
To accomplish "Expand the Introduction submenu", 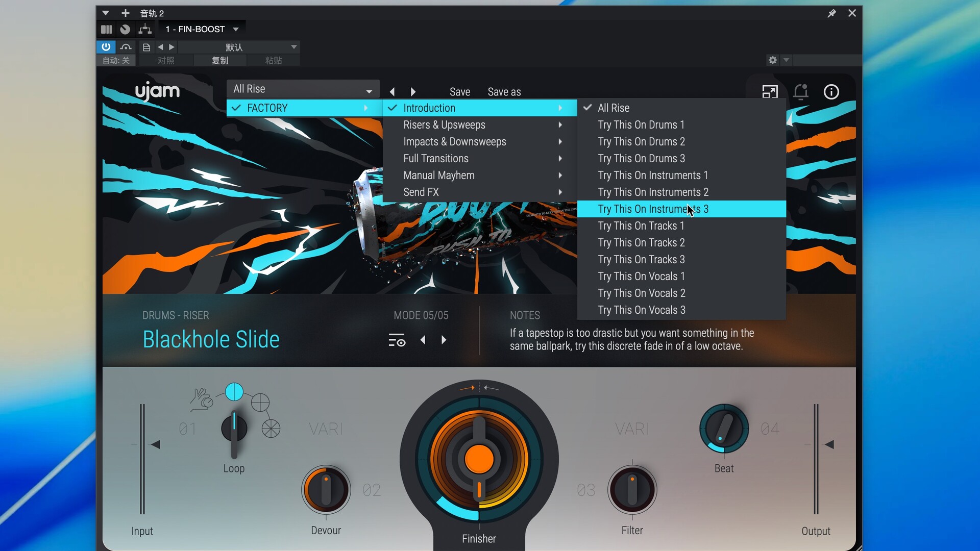I will (x=479, y=108).
